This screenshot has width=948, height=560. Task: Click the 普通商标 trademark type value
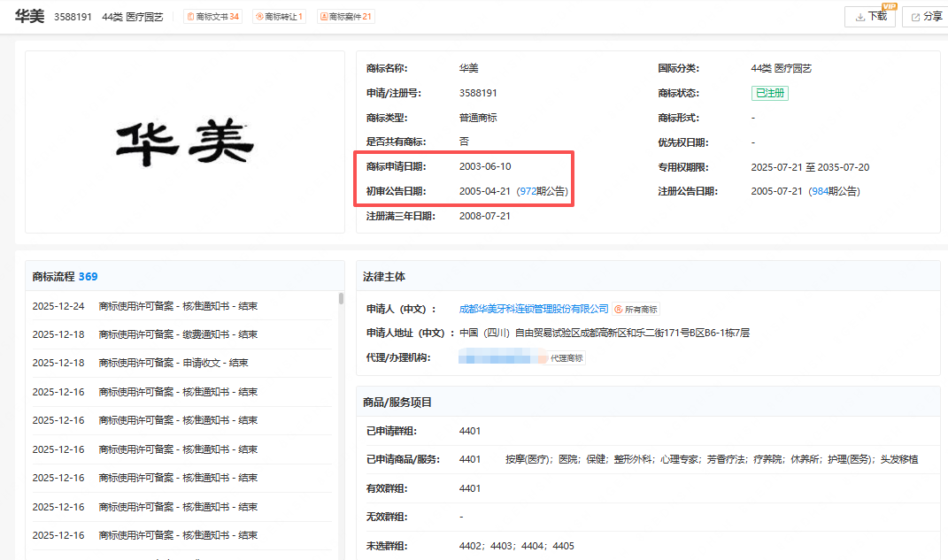[478, 118]
